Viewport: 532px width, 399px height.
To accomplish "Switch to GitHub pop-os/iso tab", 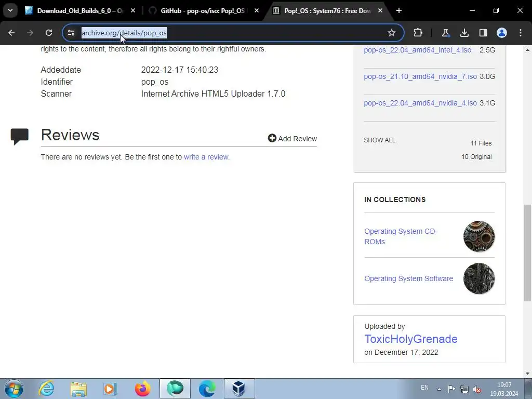I will [x=203, y=11].
